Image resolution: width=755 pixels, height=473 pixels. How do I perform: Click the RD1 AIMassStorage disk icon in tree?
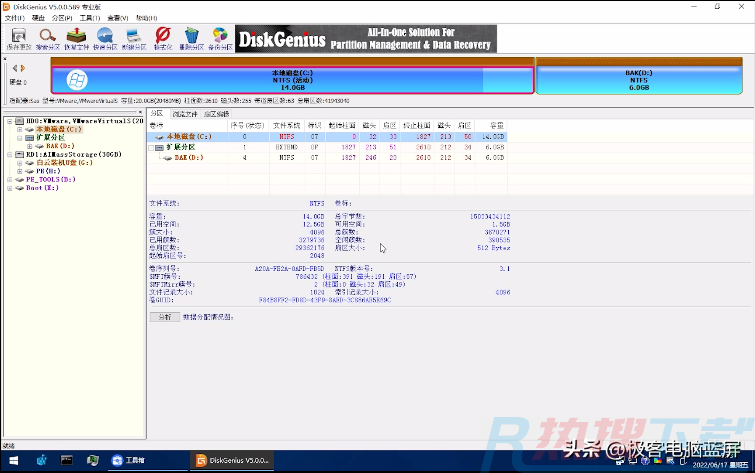coord(19,154)
